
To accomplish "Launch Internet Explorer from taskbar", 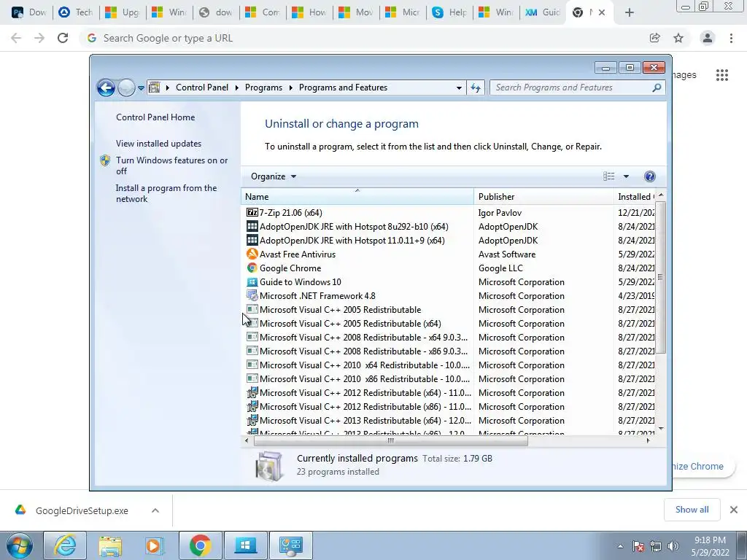I will tap(65, 545).
